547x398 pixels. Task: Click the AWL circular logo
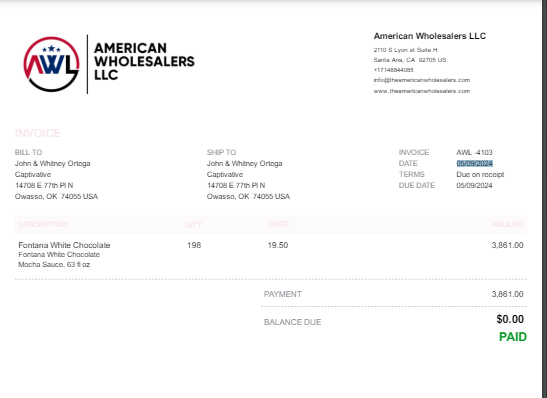52,64
